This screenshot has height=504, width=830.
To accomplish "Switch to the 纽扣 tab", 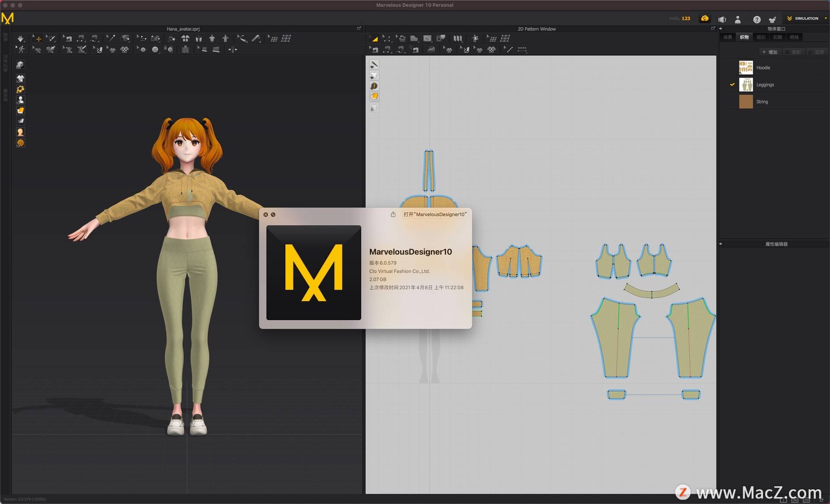I will pyautogui.click(x=761, y=37).
